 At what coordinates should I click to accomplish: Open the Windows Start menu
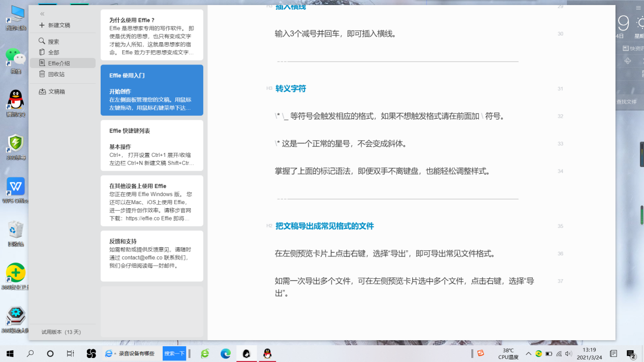pos(10,353)
